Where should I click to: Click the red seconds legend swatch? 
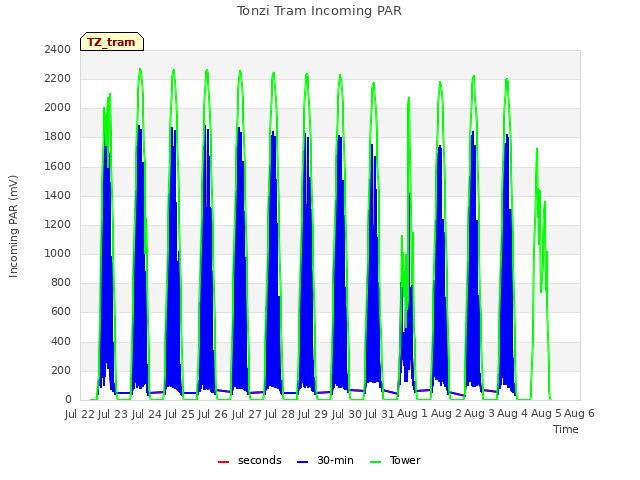(223, 462)
